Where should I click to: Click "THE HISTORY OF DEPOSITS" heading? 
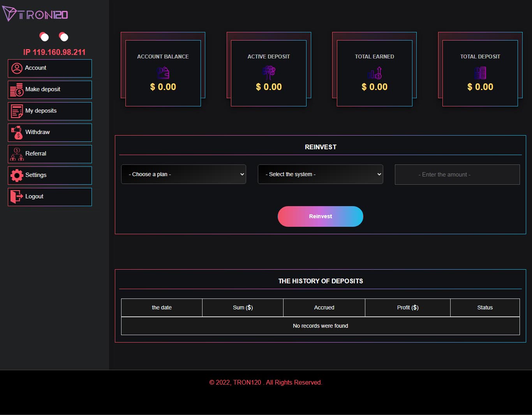[x=321, y=281]
